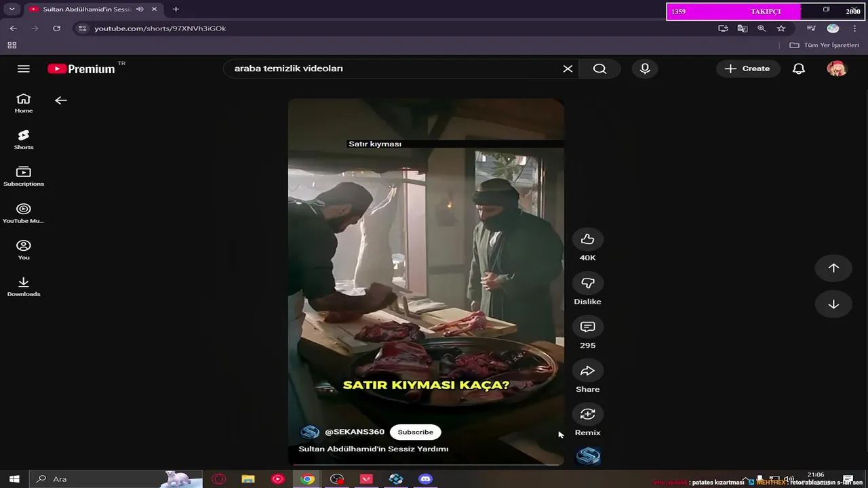
Task: Open Tüm Yer İşaretleri bookmarks folder
Action: click(x=825, y=45)
